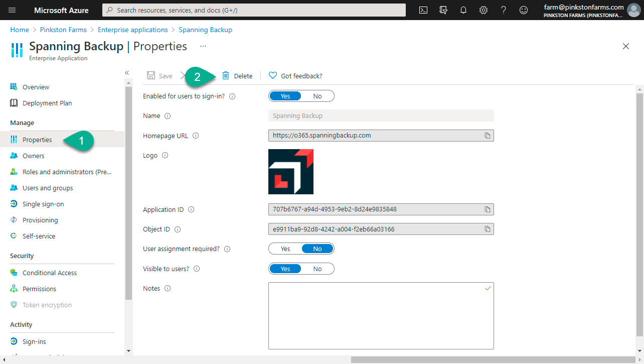Click info icon beside Homepage URL
The height and width of the screenshot is (364, 644).
(196, 136)
